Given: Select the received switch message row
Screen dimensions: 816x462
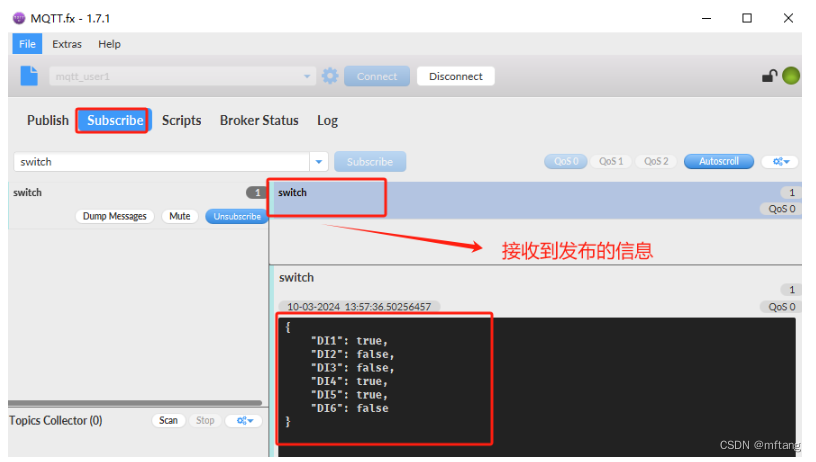Looking at the screenshot, I should [536, 200].
